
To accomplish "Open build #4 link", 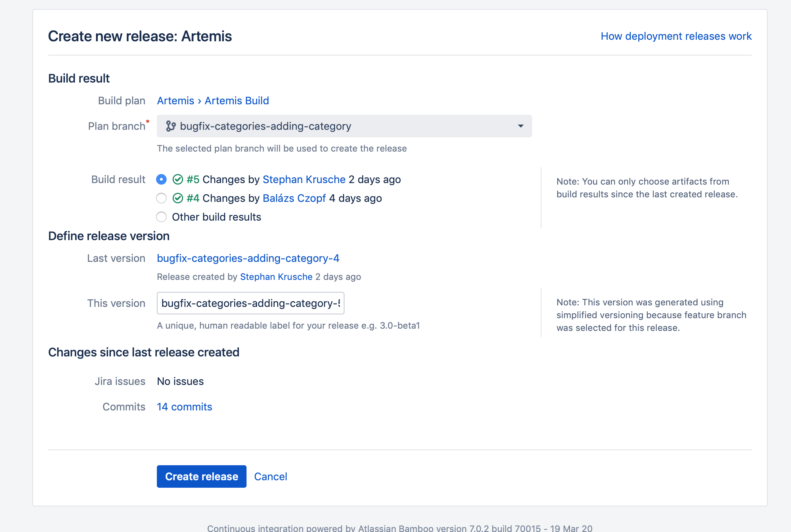I will click(193, 198).
